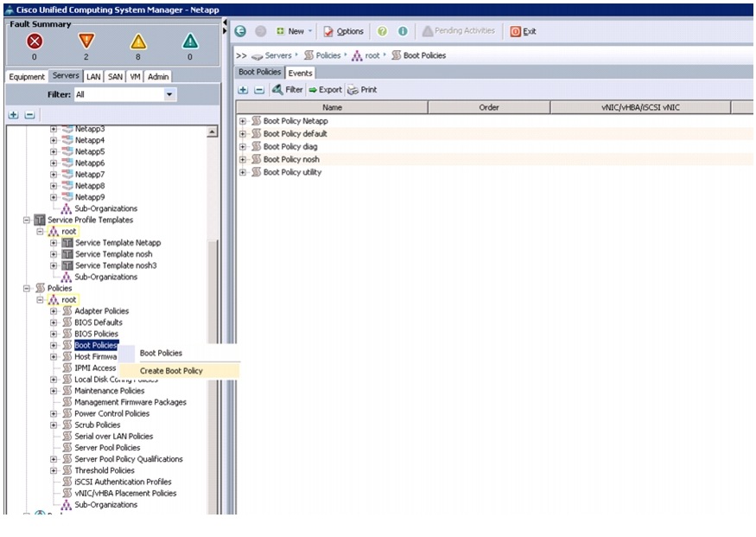The height and width of the screenshot is (537, 756).
Task: Open the help question mark icon
Action: pos(382,31)
